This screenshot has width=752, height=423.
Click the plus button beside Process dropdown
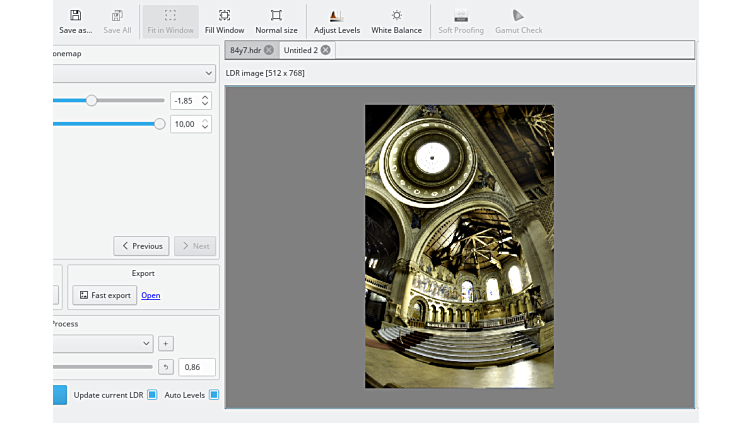(166, 343)
